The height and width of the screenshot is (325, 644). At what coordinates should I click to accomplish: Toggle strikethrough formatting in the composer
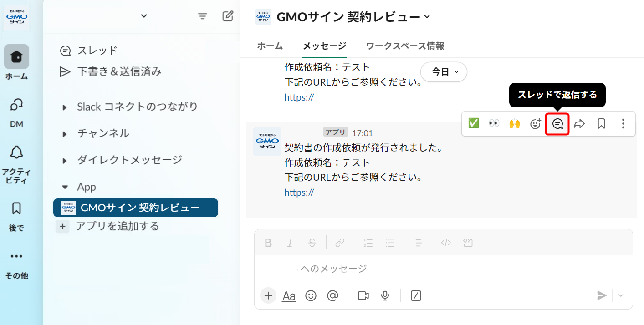312,243
